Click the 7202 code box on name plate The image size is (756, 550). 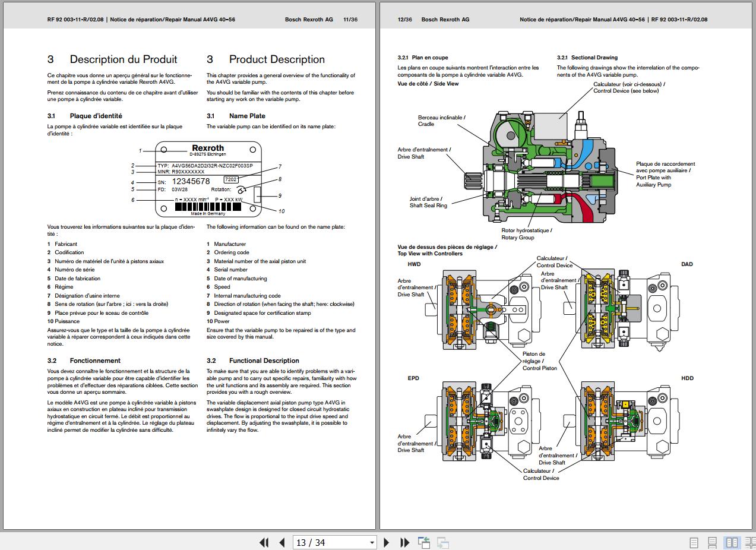(230, 179)
